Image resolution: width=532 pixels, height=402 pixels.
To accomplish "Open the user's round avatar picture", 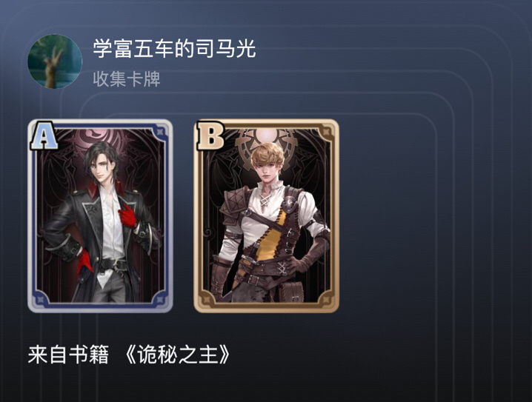I will [x=55, y=61].
